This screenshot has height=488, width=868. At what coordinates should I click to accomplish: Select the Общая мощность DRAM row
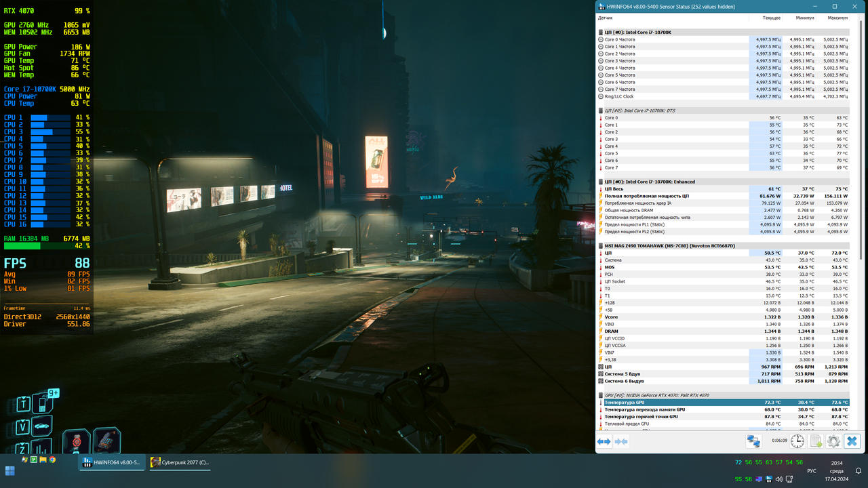(726, 210)
